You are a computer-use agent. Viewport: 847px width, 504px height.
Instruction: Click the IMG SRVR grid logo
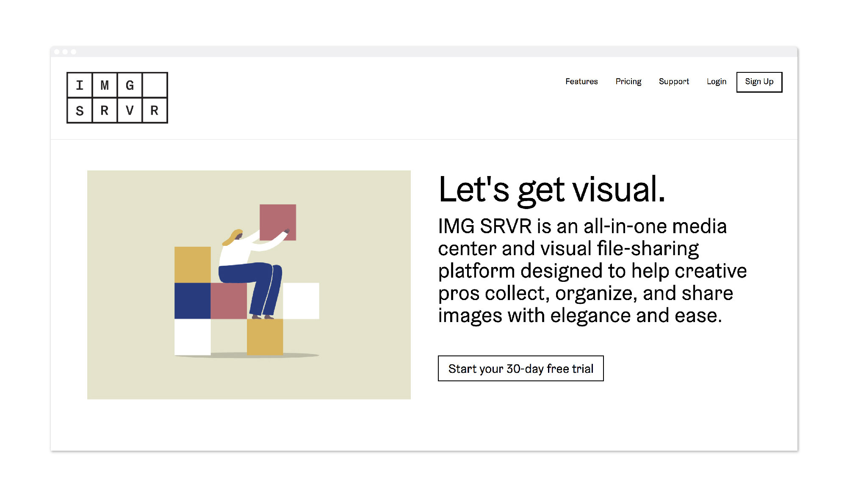[x=117, y=98]
